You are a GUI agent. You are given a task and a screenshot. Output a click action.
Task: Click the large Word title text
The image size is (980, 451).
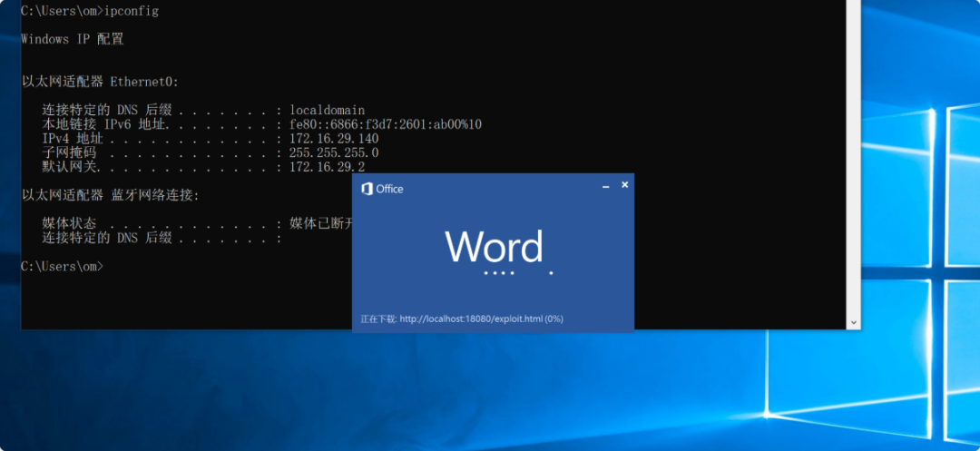(x=494, y=247)
